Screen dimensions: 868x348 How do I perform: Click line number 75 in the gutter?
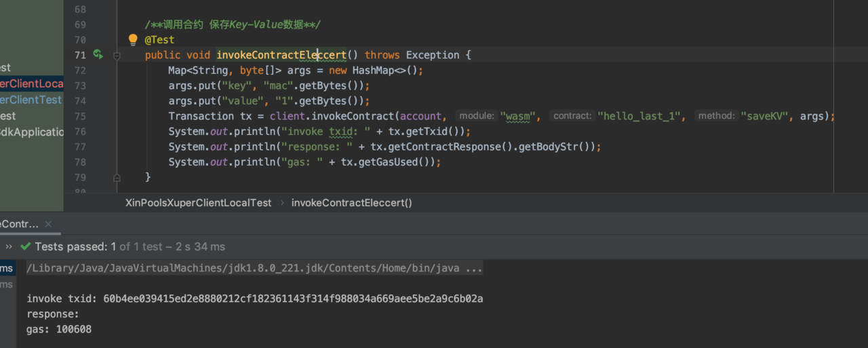(79, 116)
